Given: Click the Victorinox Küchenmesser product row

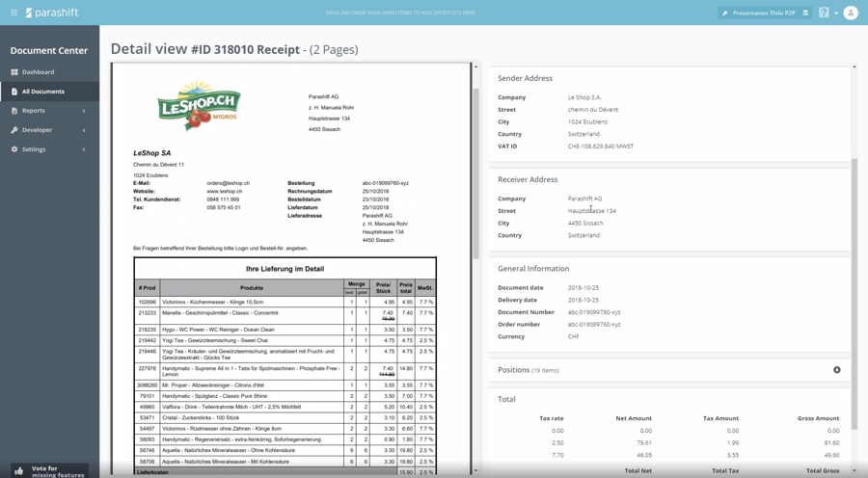Looking at the screenshot, I should point(285,302).
